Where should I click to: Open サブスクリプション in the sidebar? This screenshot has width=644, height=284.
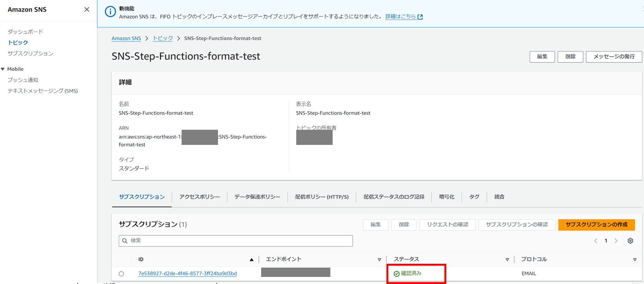(x=31, y=53)
